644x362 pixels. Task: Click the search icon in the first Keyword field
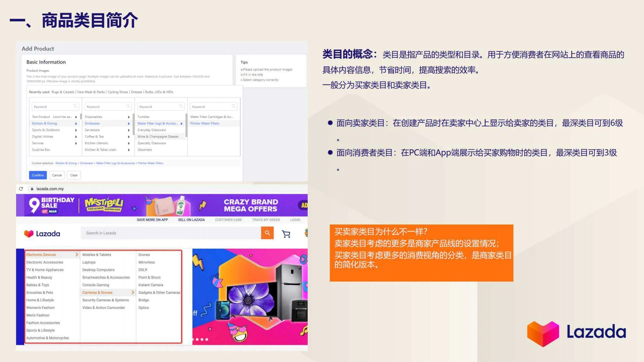pyautogui.click(x=75, y=106)
